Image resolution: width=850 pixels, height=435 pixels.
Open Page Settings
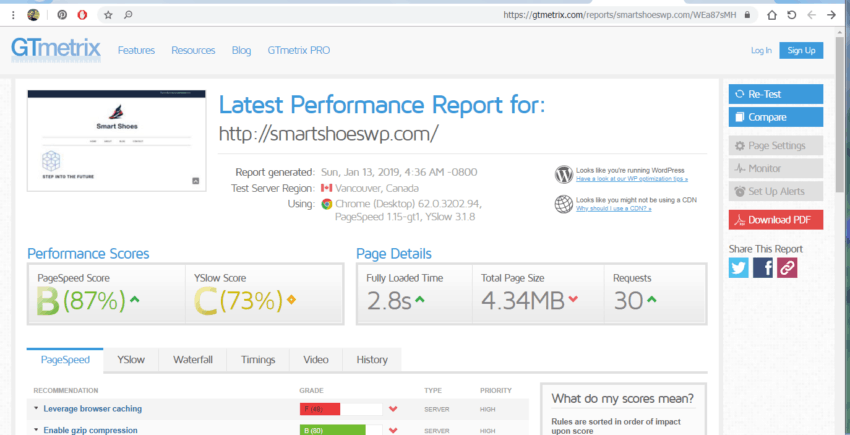pyautogui.click(x=776, y=145)
